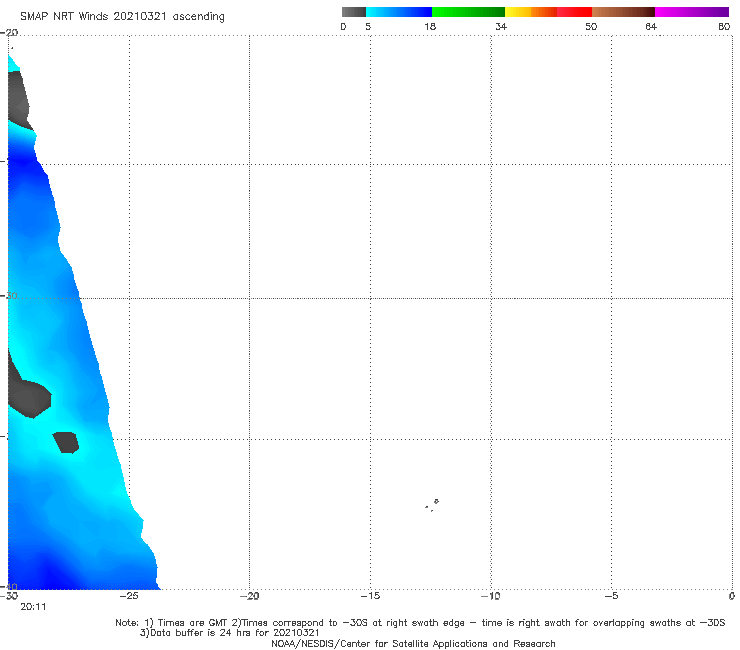Click the title 'SMAP NRT Winds 20210321 ascending'
740x650 pixels.
point(122,16)
